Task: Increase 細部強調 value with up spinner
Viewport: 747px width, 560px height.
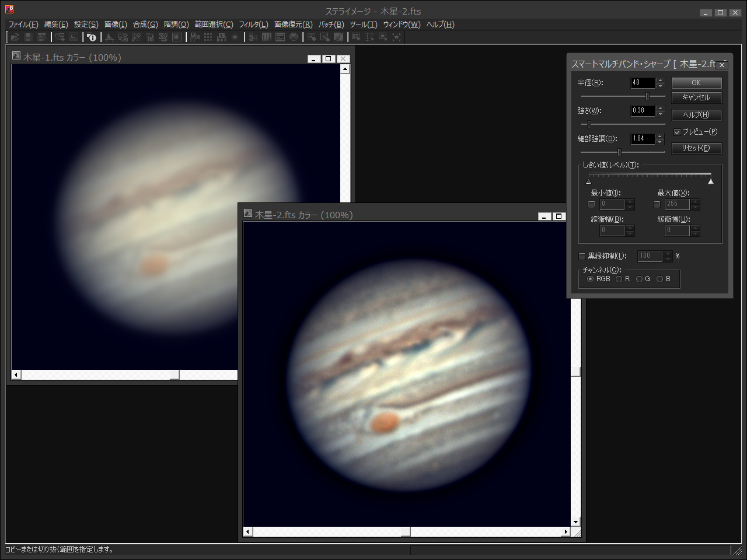Action: (x=660, y=136)
